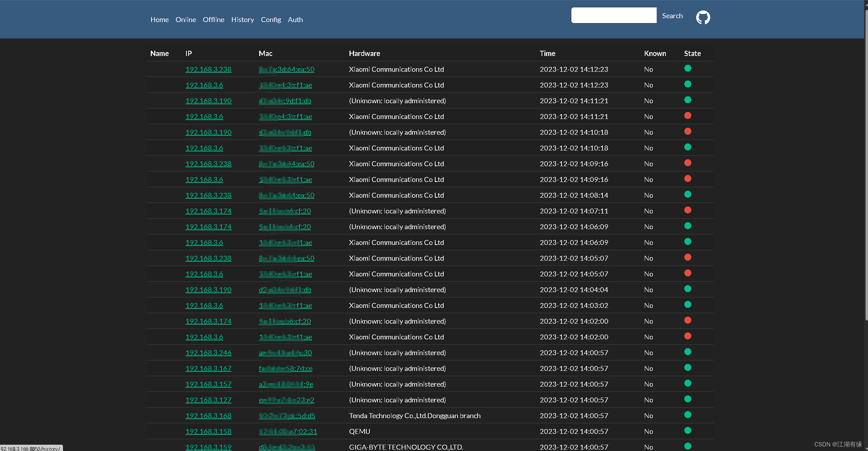Click red state dot at 14:10:18 for 192.168.3.190
The width and height of the screenshot is (868, 451).
687,132
